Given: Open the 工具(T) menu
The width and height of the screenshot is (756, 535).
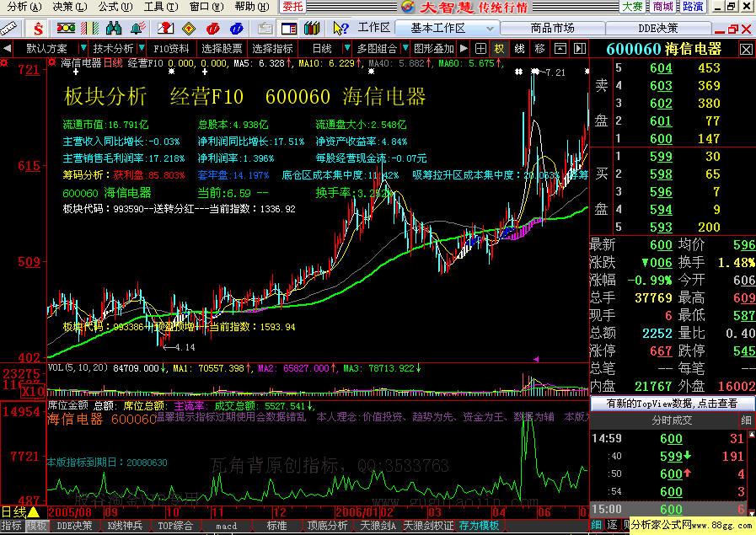Looking at the screenshot, I should tap(160, 7).
